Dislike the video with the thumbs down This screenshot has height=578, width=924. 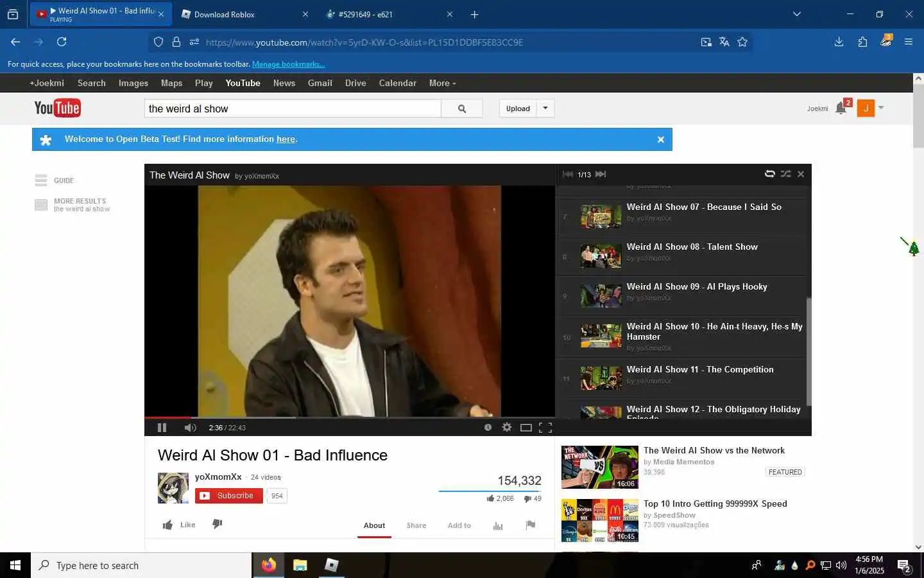(x=218, y=524)
